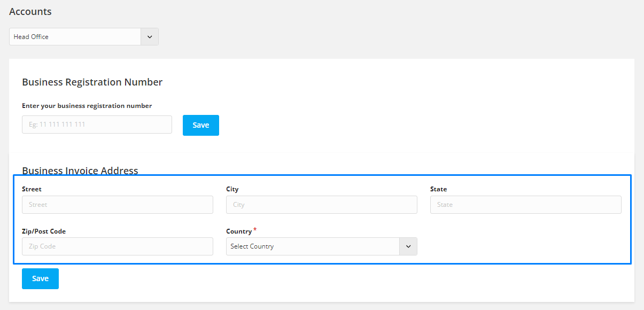The image size is (644, 310).
Task: Click the chevron arrow of the Country selector
Action: 408,246
